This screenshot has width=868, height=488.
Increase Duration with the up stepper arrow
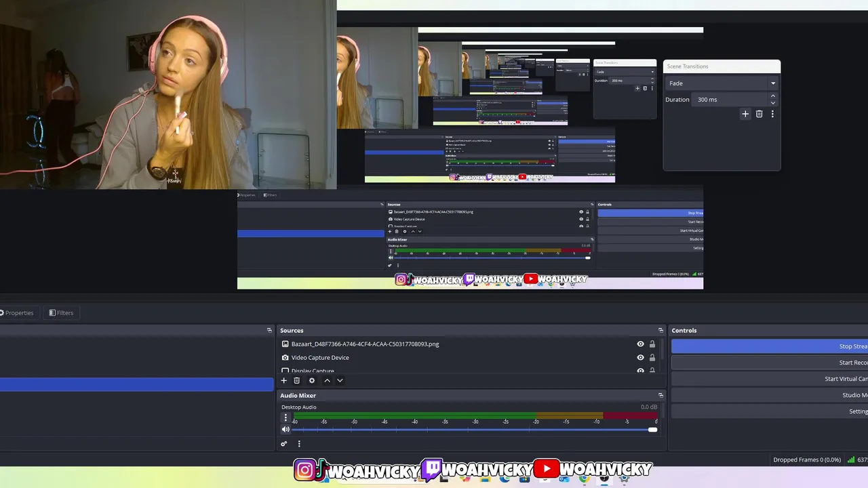[772, 96]
